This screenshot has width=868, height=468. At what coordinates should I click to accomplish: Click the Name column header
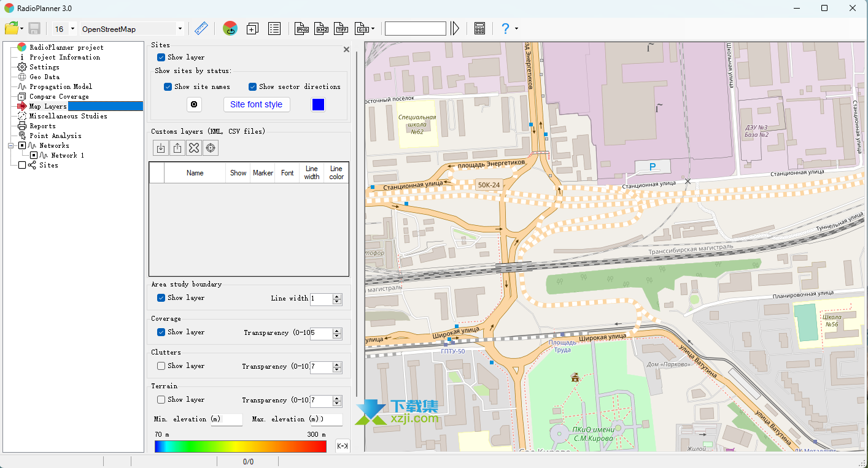coord(195,173)
